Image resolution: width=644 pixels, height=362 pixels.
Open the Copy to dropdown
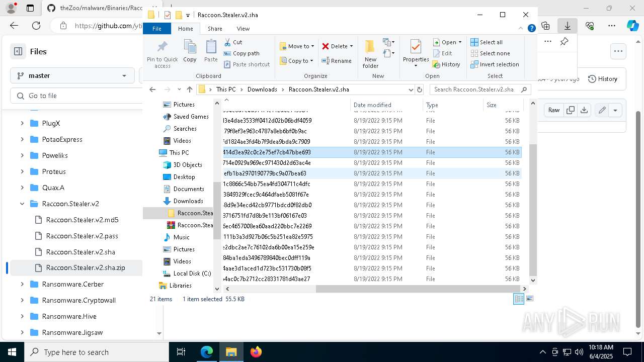click(296, 61)
